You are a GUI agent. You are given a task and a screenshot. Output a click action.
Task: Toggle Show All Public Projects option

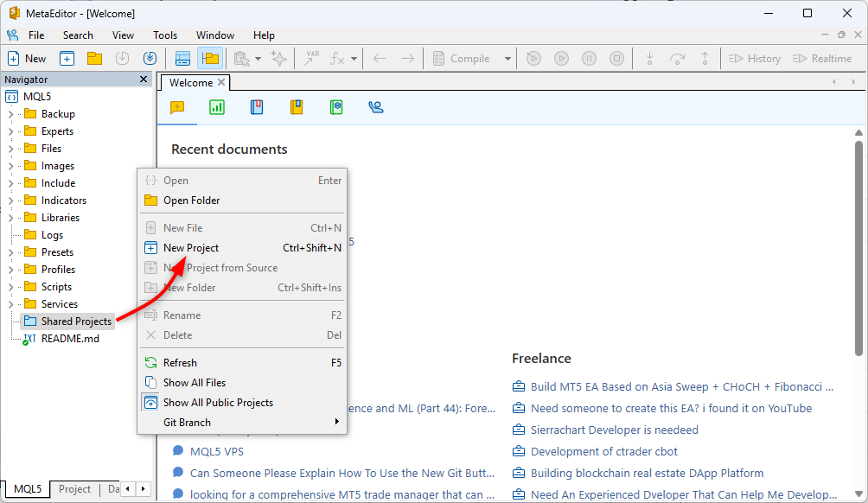(x=242, y=403)
